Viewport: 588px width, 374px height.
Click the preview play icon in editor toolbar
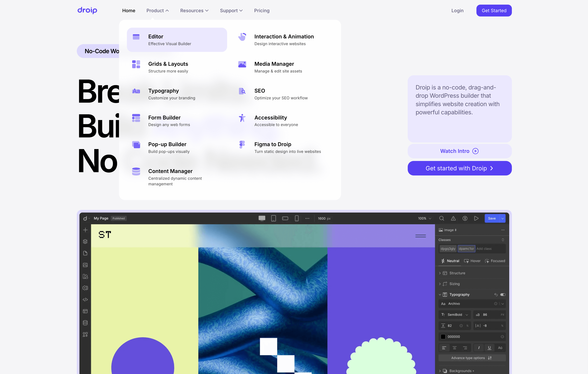(x=476, y=218)
